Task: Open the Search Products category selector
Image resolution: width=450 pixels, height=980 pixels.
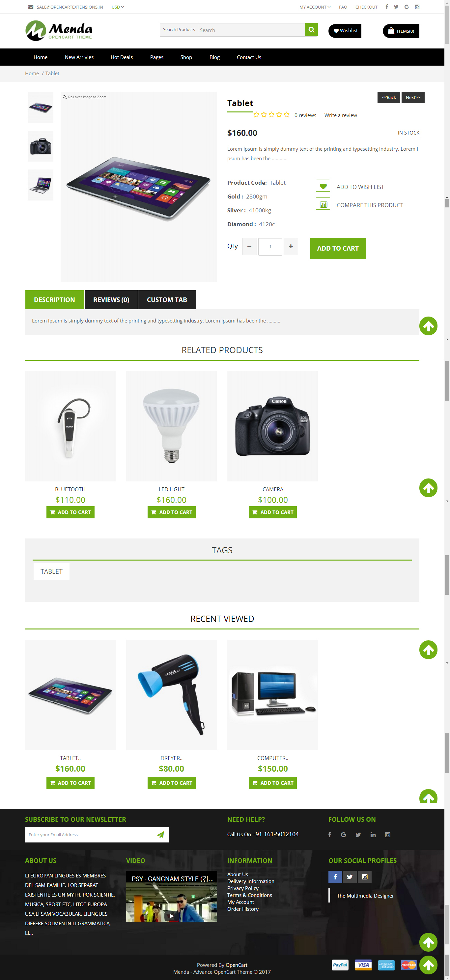Action: click(179, 30)
